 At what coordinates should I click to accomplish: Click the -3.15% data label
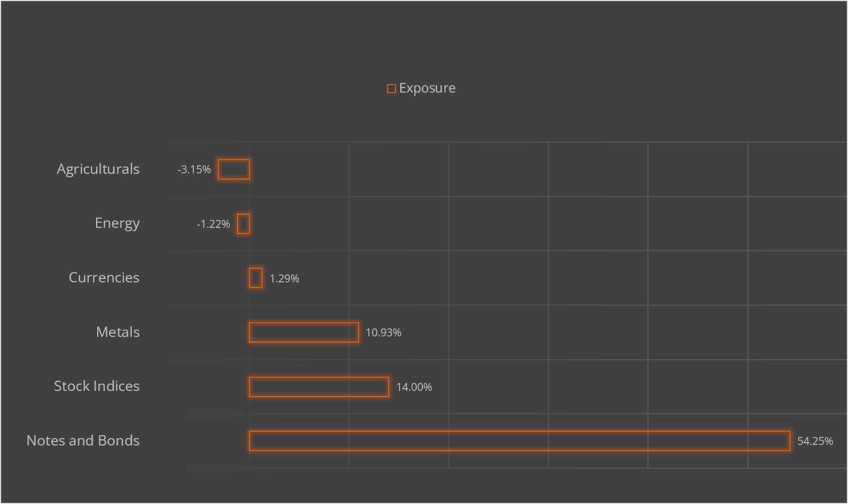194,170
